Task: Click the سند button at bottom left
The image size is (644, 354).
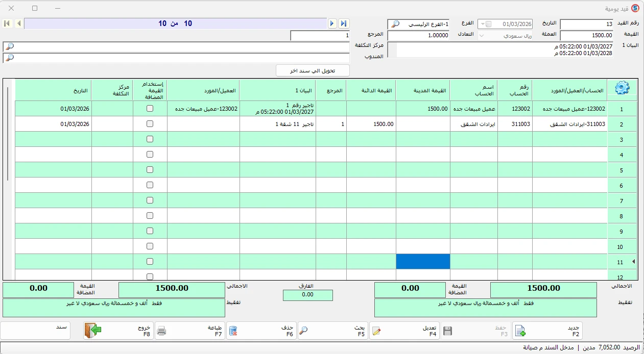Action: 36,331
